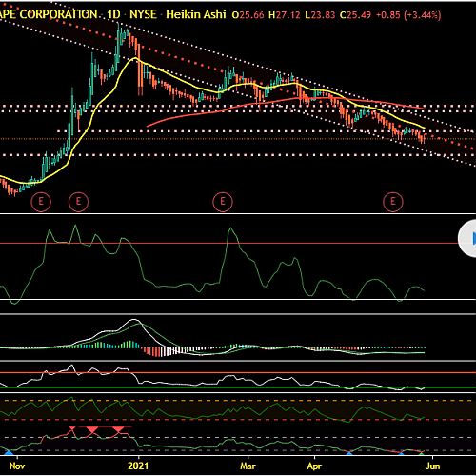476x476 pixels.
Task: Click the earliest earnings E marker in November
Action: click(41, 202)
